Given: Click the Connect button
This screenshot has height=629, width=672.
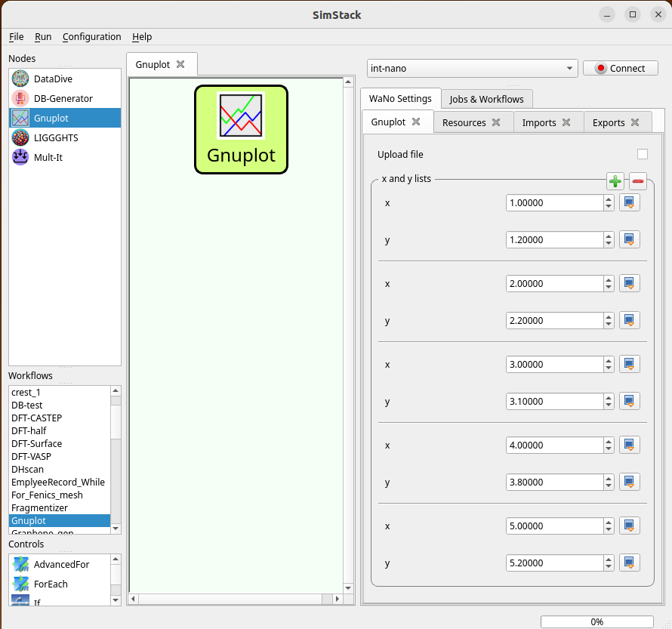Looking at the screenshot, I should [621, 69].
